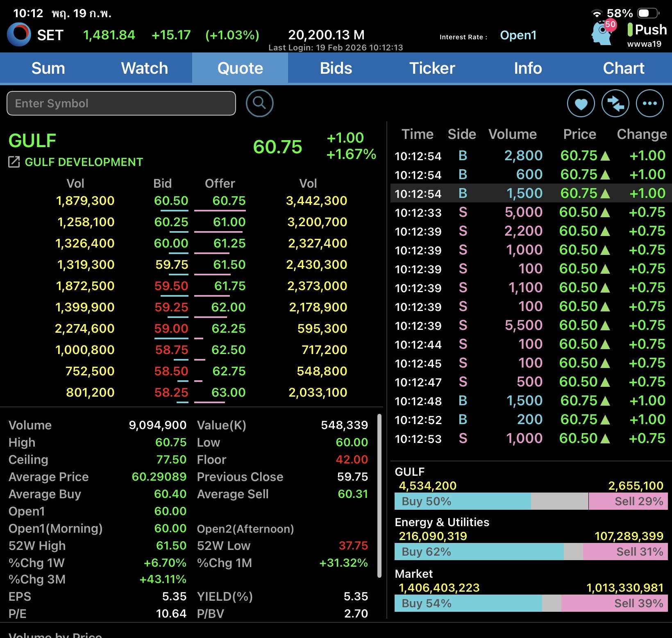The image size is (672, 638).
Task: Select the 10:12:48 buy trade row
Action: (x=530, y=401)
